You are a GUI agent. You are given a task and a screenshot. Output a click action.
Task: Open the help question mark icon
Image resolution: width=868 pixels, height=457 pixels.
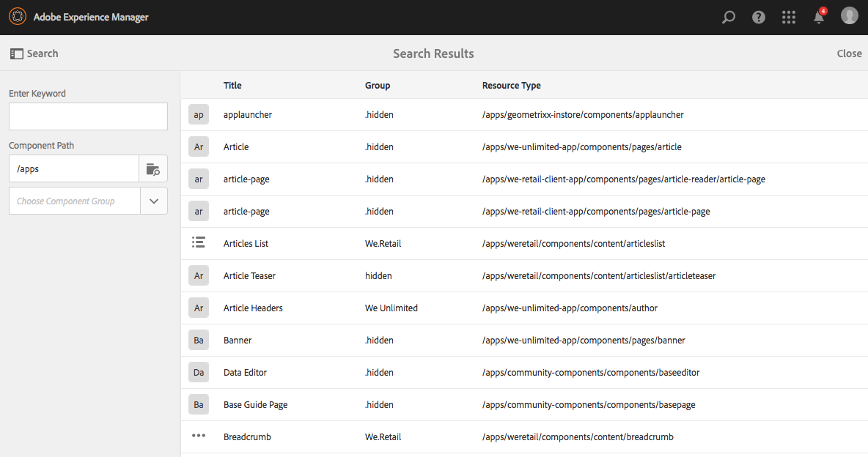(758, 17)
